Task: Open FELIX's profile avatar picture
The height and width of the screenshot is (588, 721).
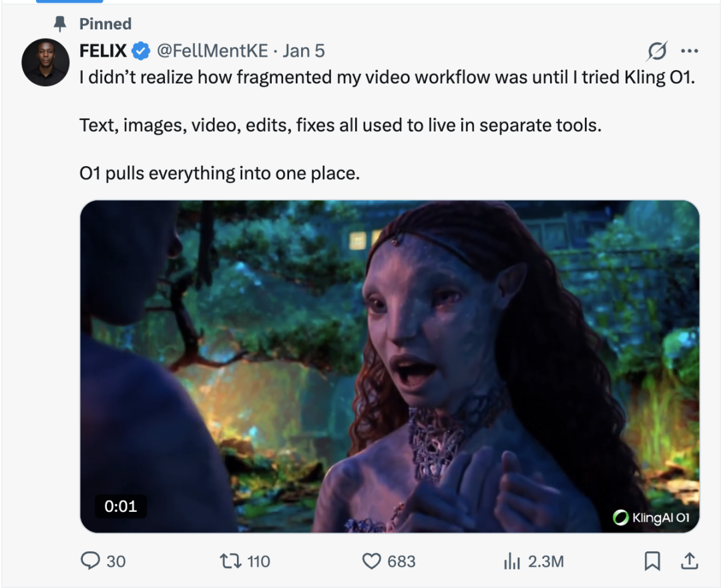Action: [45, 62]
